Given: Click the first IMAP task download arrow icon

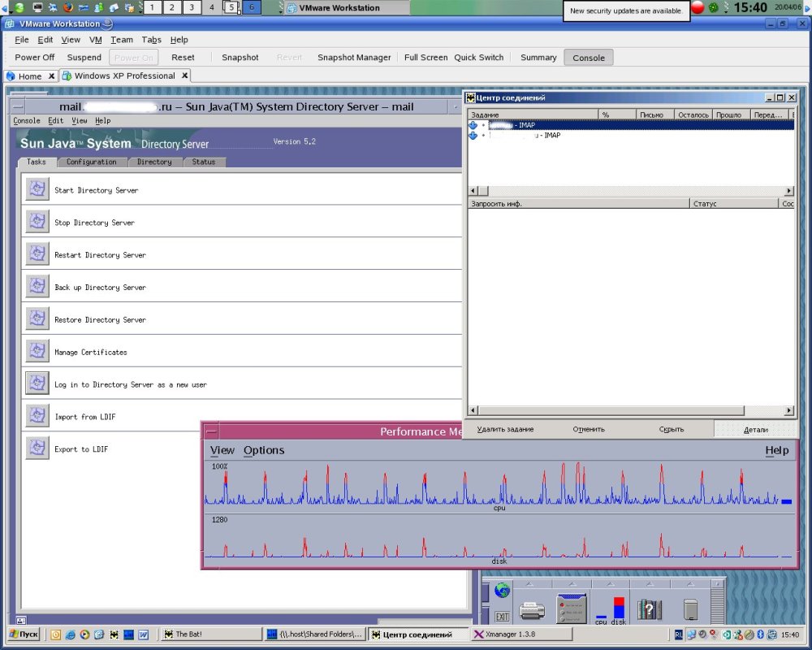Looking at the screenshot, I should [x=473, y=125].
